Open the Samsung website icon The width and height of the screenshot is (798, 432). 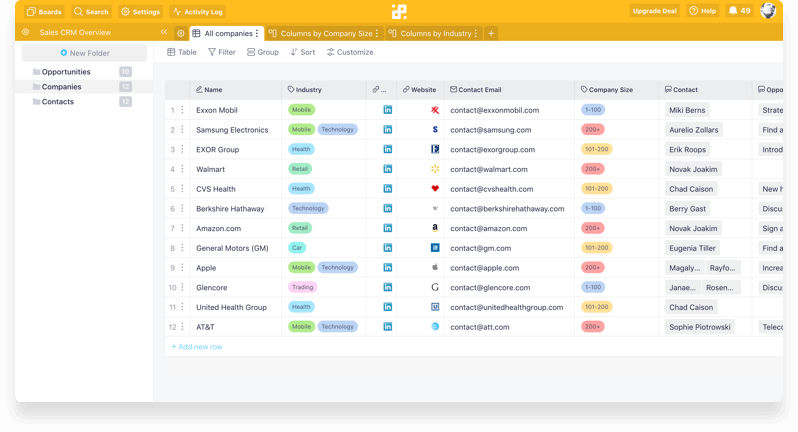click(435, 130)
